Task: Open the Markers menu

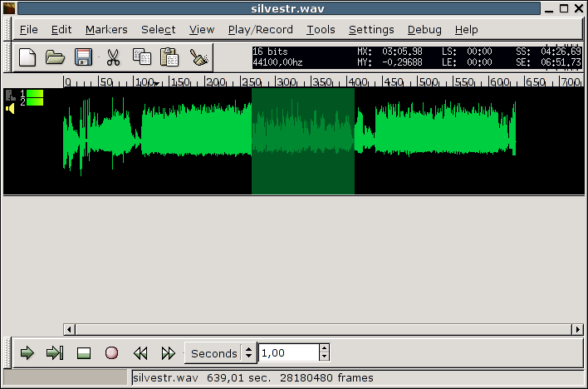Action: point(106,30)
